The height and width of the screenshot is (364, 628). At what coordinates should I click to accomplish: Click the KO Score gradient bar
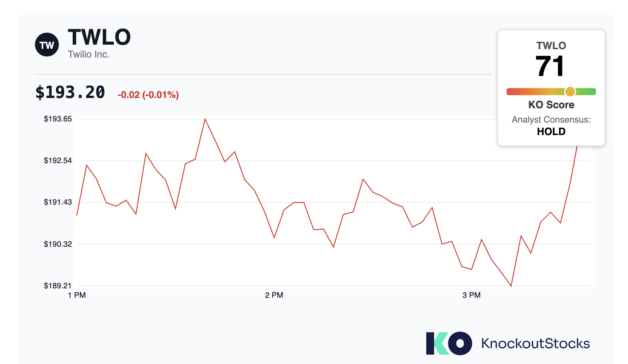(x=551, y=92)
